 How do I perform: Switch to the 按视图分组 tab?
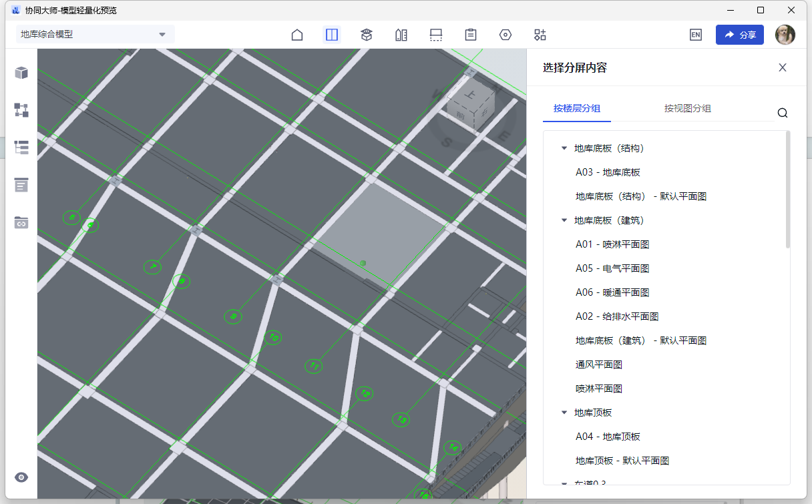(688, 108)
